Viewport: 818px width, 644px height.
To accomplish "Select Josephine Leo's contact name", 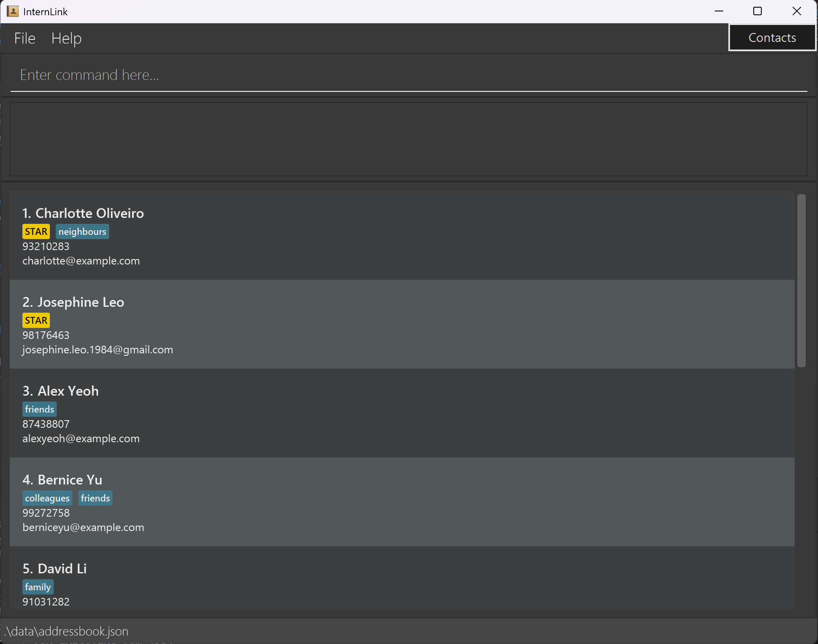I will pyautogui.click(x=73, y=302).
